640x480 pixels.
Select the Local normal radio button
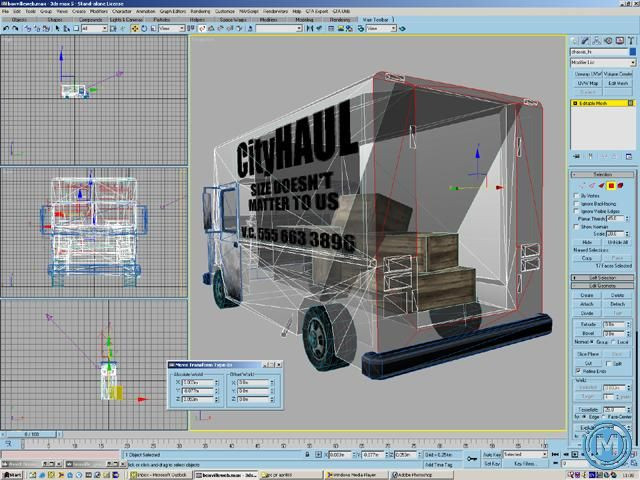[x=613, y=342]
